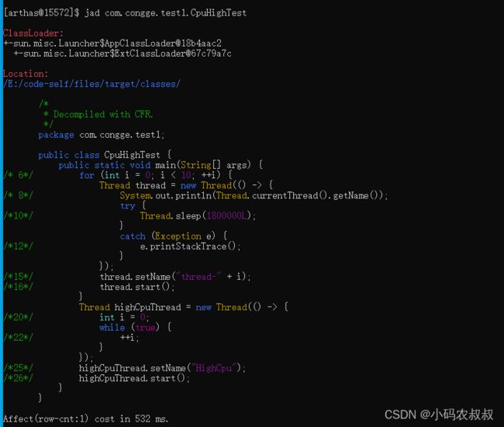This screenshot has width=504, height=427.
Task: Click the jad command text
Action: pyautogui.click(x=165, y=13)
